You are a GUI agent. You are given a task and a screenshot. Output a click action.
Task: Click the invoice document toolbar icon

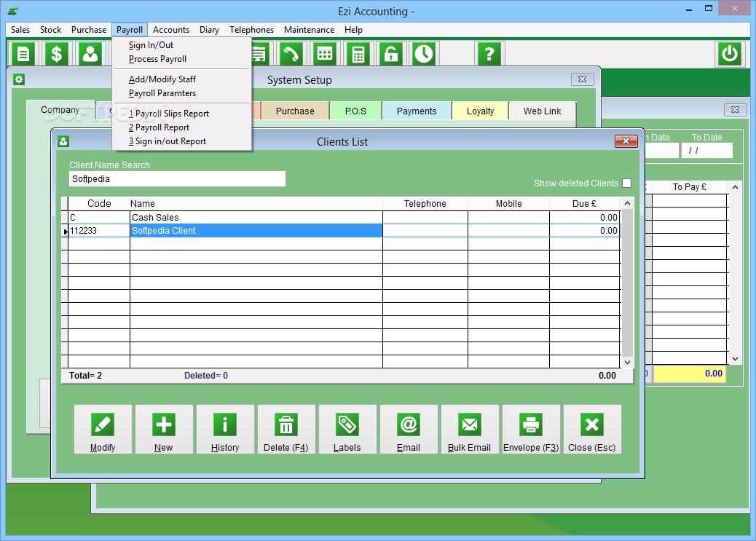pyautogui.click(x=23, y=54)
